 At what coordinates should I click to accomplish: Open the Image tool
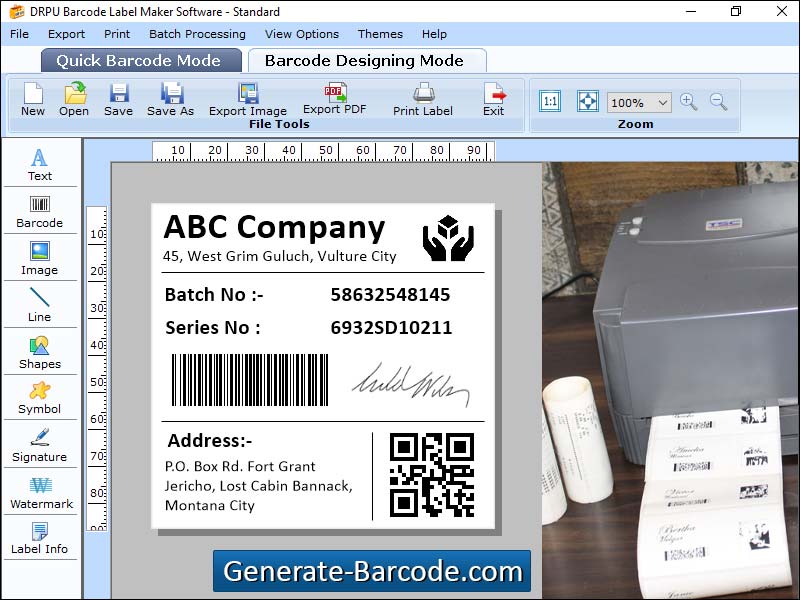pyautogui.click(x=40, y=257)
